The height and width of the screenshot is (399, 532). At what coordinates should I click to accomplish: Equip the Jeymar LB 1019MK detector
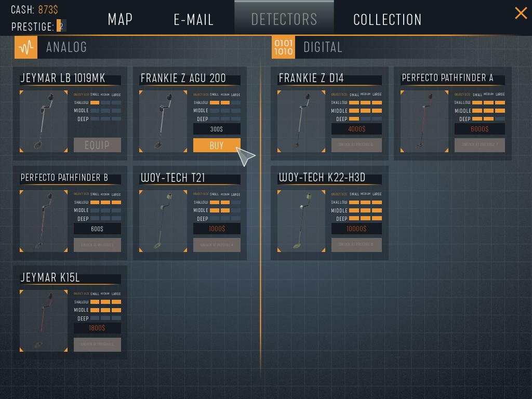pyautogui.click(x=97, y=145)
